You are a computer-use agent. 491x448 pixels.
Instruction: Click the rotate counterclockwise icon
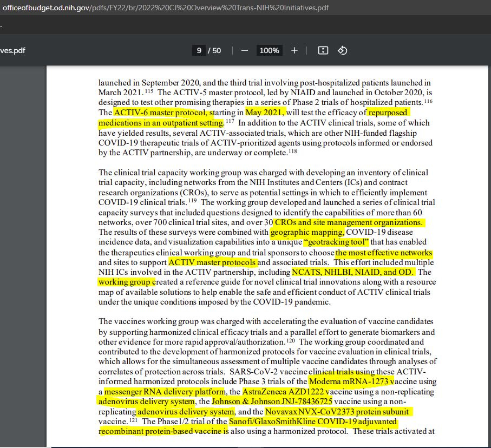342,50
